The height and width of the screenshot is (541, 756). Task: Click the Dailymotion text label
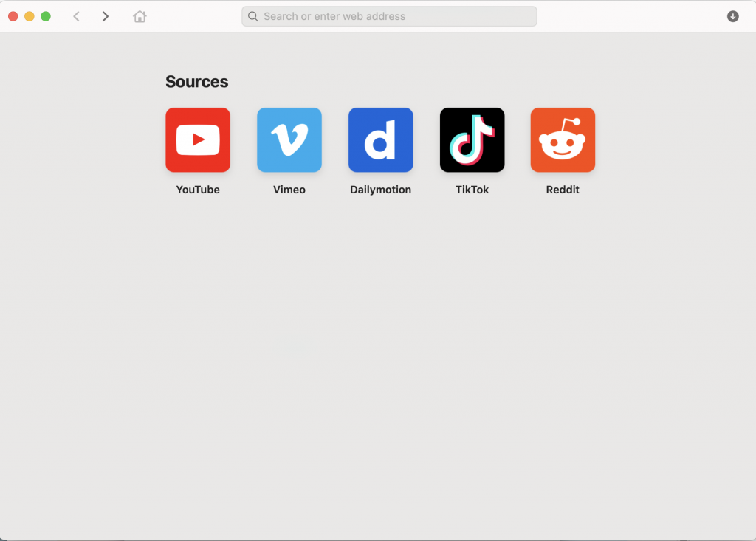tap(381, 190)
